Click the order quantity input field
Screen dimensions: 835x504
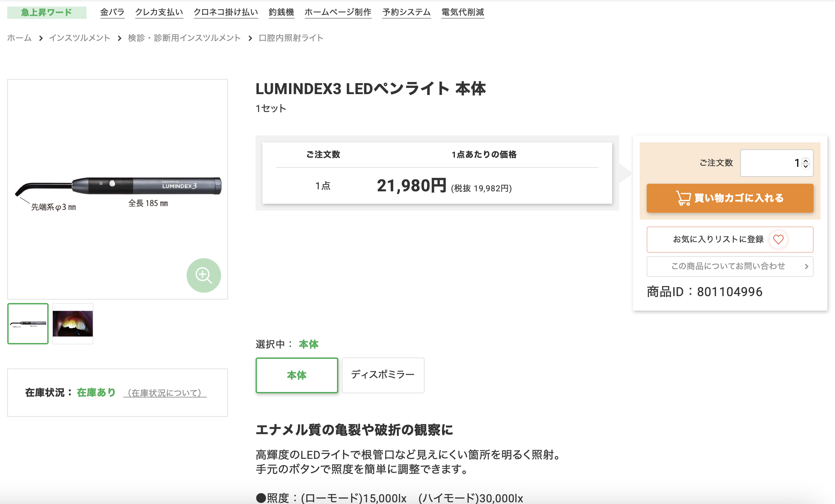[777, 163]
